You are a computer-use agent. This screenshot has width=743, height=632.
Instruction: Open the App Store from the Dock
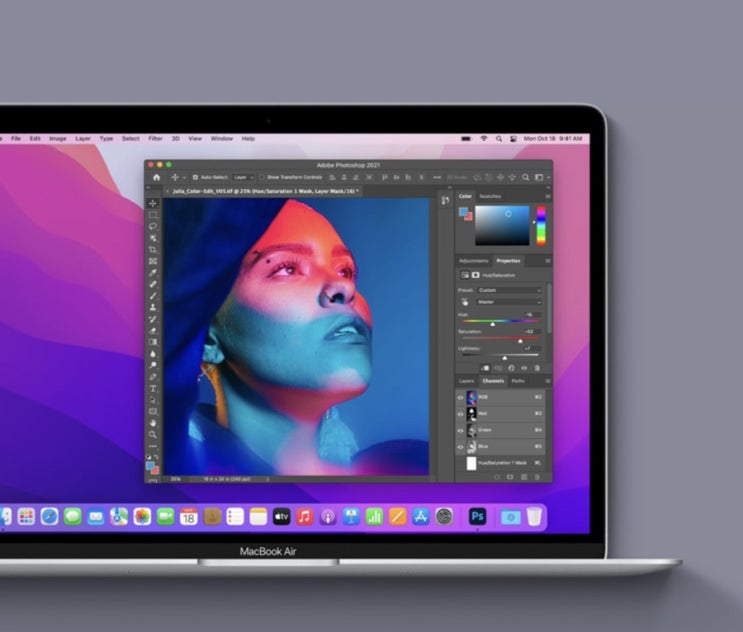pos(421,516)
